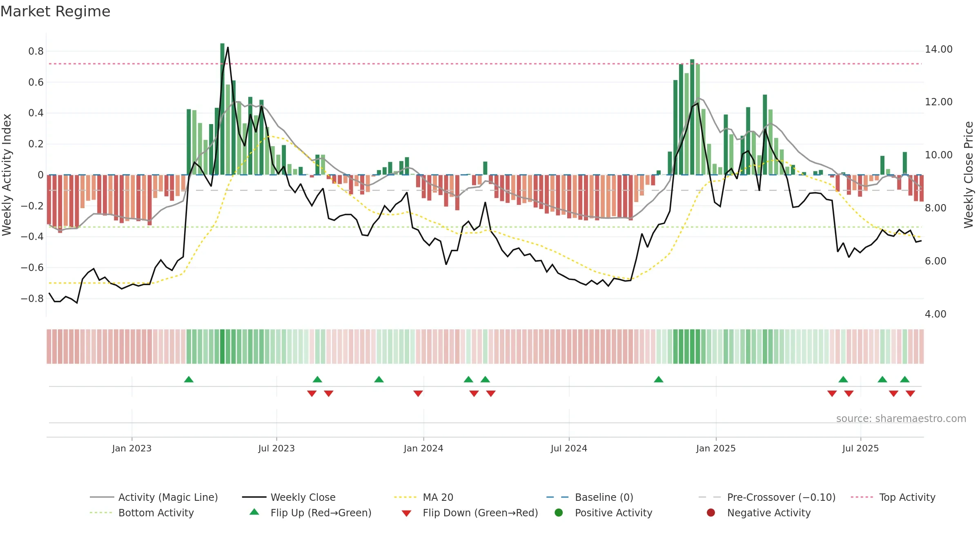Click the tallest green activity bar in mid-2023
This screenshot has width=980, height=551.
pyautogui.click(x=223, y=109)
